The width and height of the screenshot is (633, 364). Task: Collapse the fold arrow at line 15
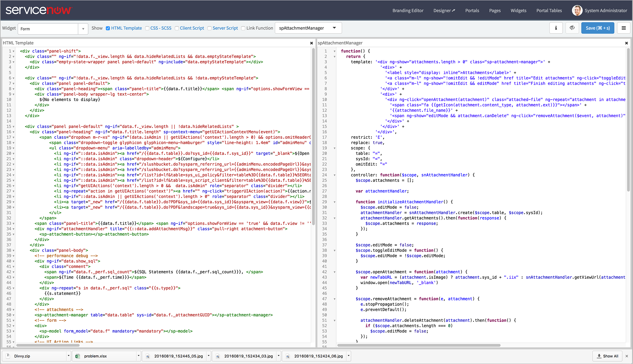14,127
